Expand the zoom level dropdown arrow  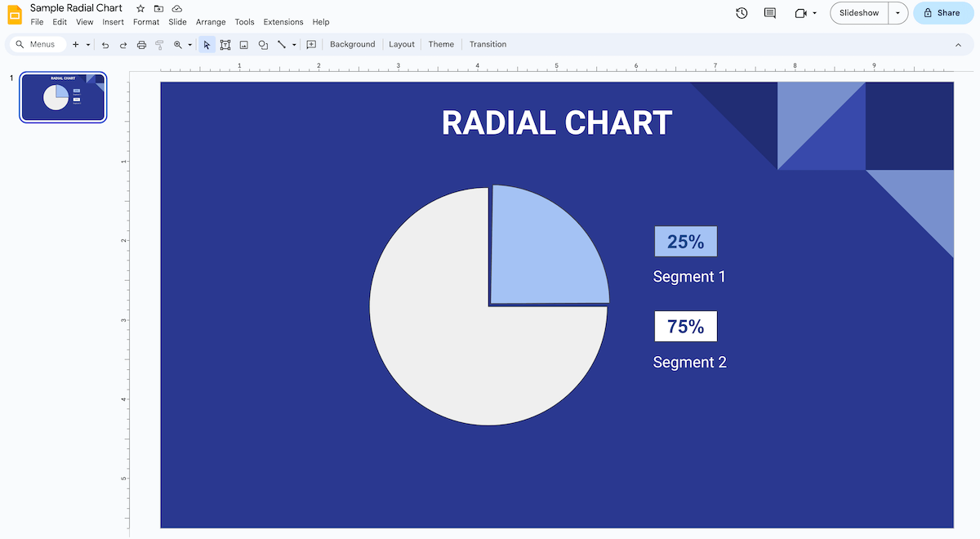coord(189,44)
